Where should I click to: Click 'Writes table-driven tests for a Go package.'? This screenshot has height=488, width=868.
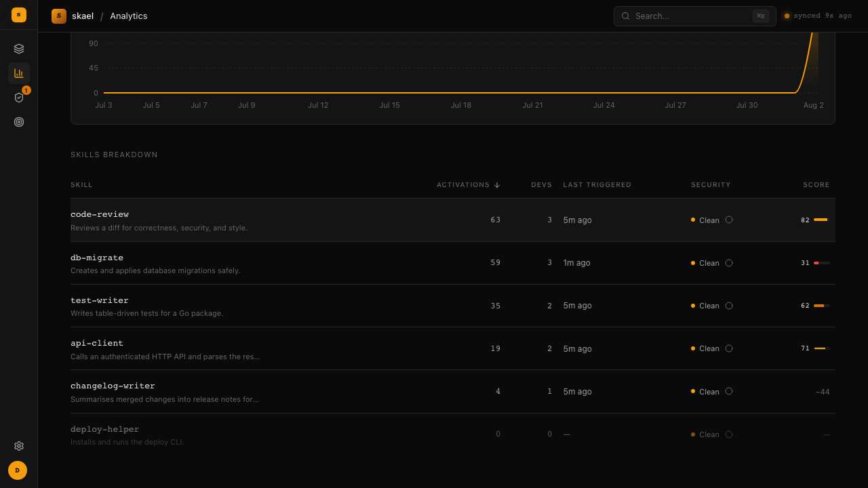pyautogui.click(x=146, y=313)
